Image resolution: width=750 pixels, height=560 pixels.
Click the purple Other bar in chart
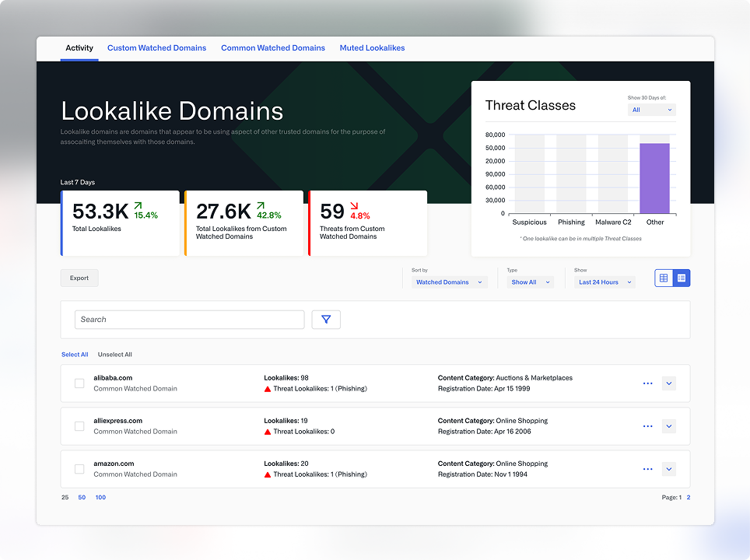coord(654,179)
